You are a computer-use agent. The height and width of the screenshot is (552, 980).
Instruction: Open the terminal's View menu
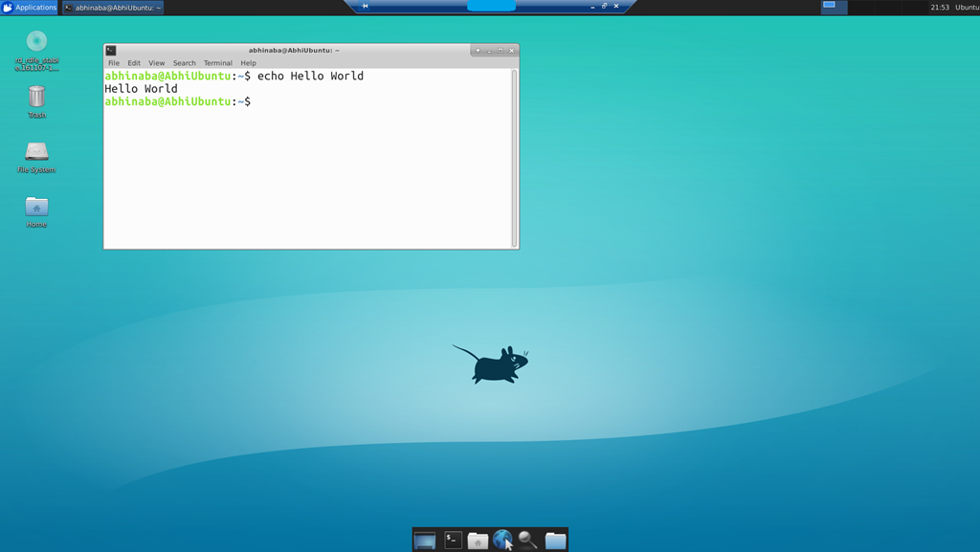[156, 63]
